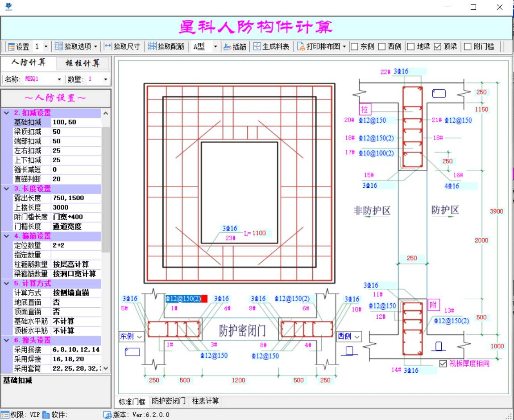Click the L= 1100 length label
514x420 pixels.
click(x=255, y=233)
